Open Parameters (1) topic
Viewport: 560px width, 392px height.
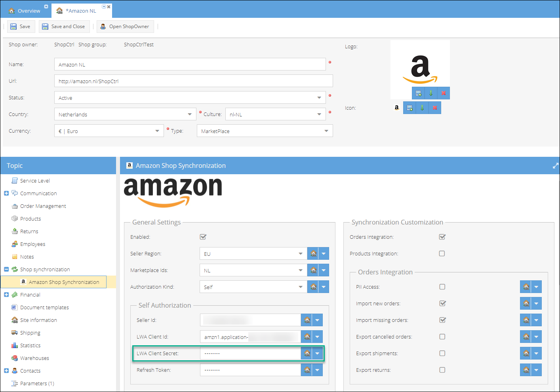coord(37,383)
